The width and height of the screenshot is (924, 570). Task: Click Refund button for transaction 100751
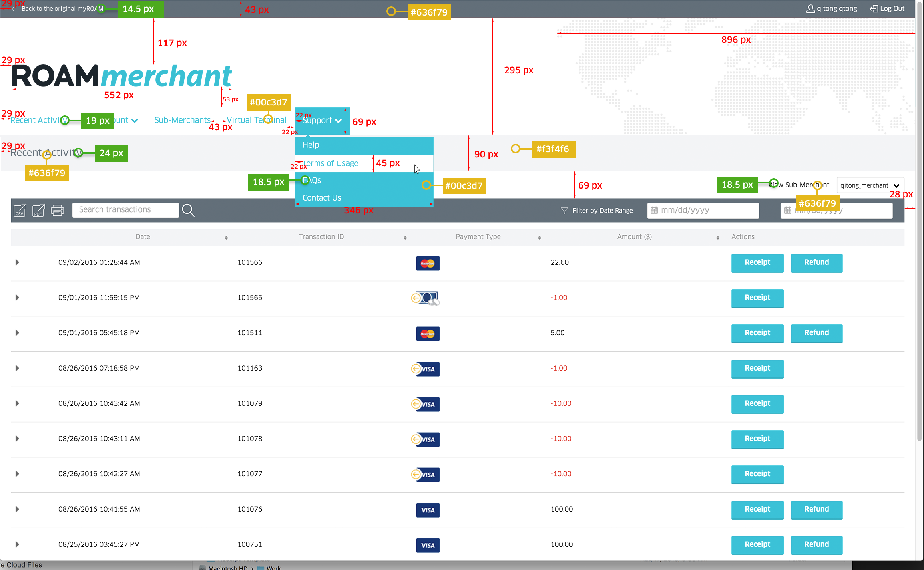817,545
